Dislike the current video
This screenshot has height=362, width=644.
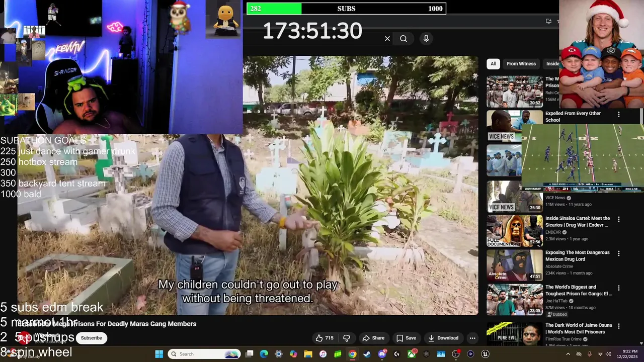(x=347, y=338)
